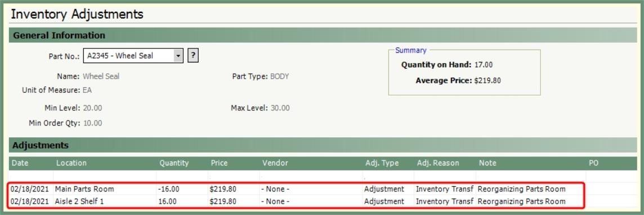Click the Max Level value 30.00
Screen dimensions: 644x215
point(280,108)
